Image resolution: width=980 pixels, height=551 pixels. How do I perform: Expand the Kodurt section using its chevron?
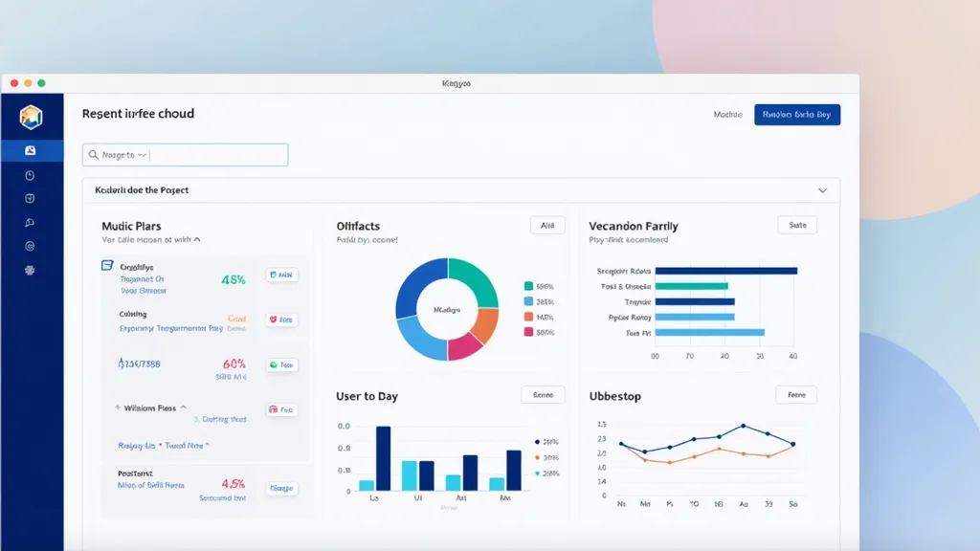coord(822,190)
